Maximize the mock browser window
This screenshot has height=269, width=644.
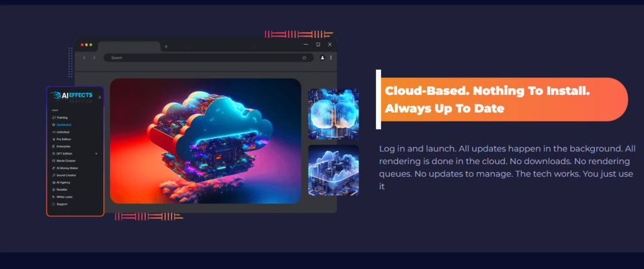[318, 45]
